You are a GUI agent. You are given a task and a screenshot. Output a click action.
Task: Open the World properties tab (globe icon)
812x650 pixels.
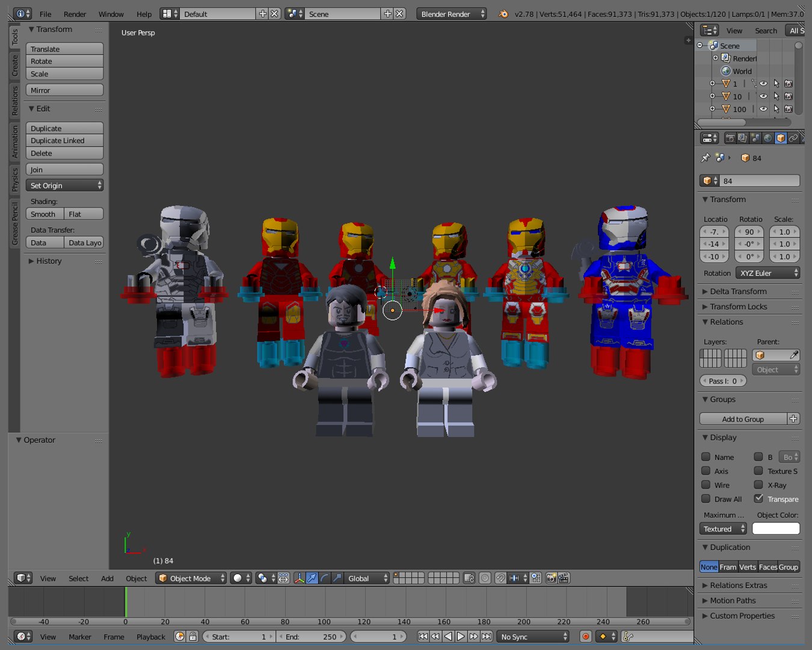[x=768, y=138]
